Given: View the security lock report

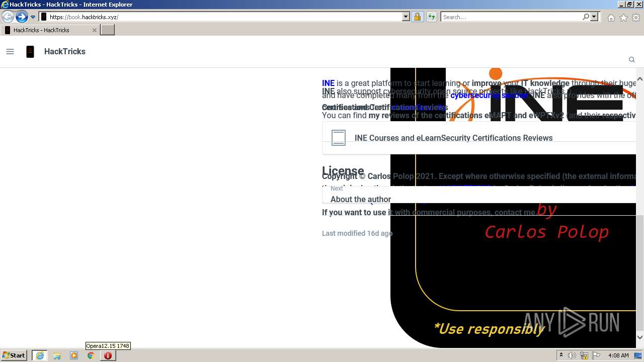Looking at the screenshot, I should [417, 17].
